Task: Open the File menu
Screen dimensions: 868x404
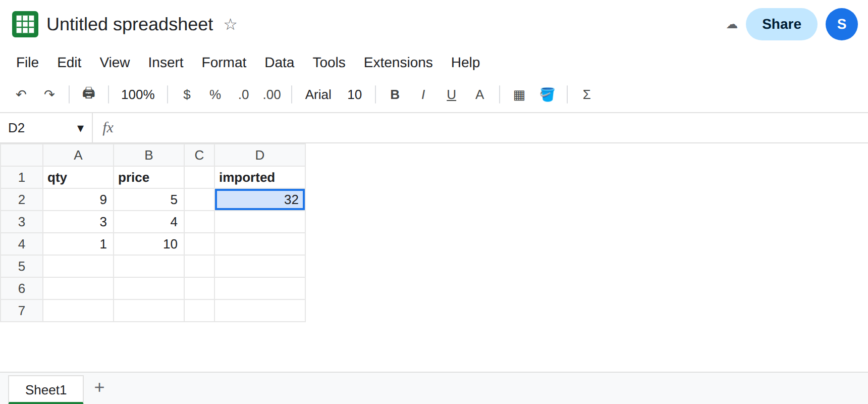Action: (x=27, y=63)
